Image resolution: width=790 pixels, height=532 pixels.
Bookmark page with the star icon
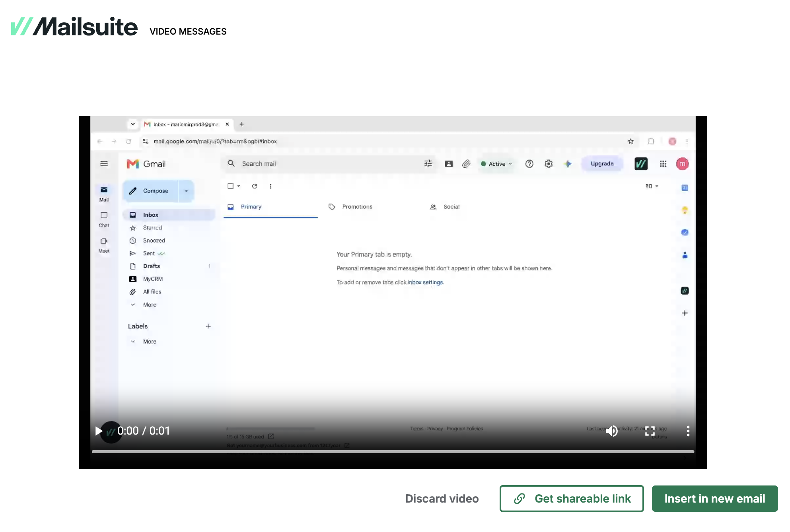pos(630,141)
